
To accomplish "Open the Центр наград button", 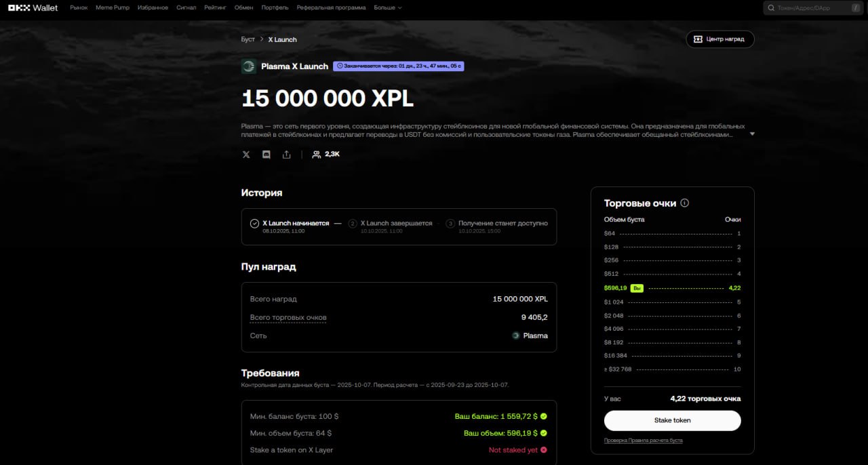I will point(719,39).
